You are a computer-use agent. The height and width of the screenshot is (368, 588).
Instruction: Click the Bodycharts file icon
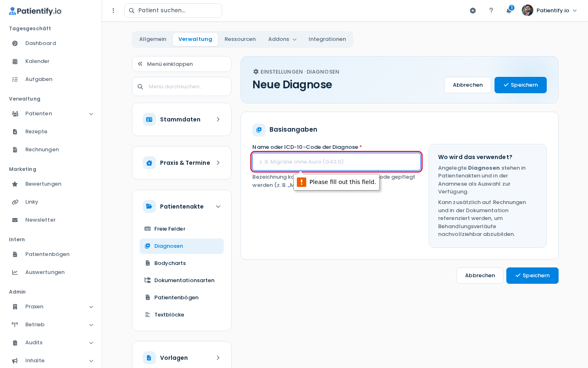coord(148,263)
